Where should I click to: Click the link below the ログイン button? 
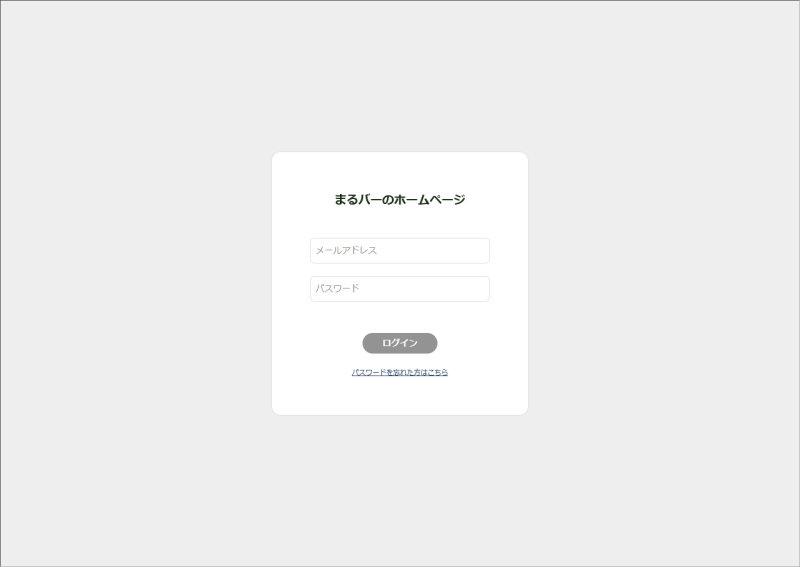tap(399, 373)
